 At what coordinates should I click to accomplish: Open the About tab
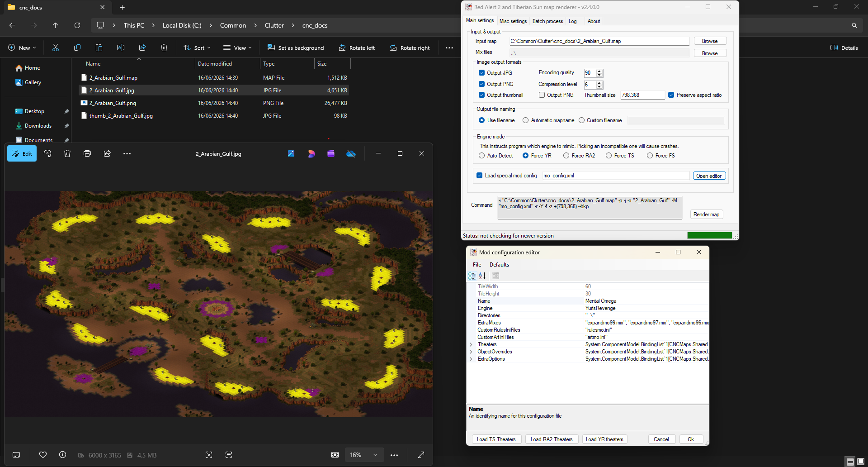pyautogui.click(x=594, y=21)
